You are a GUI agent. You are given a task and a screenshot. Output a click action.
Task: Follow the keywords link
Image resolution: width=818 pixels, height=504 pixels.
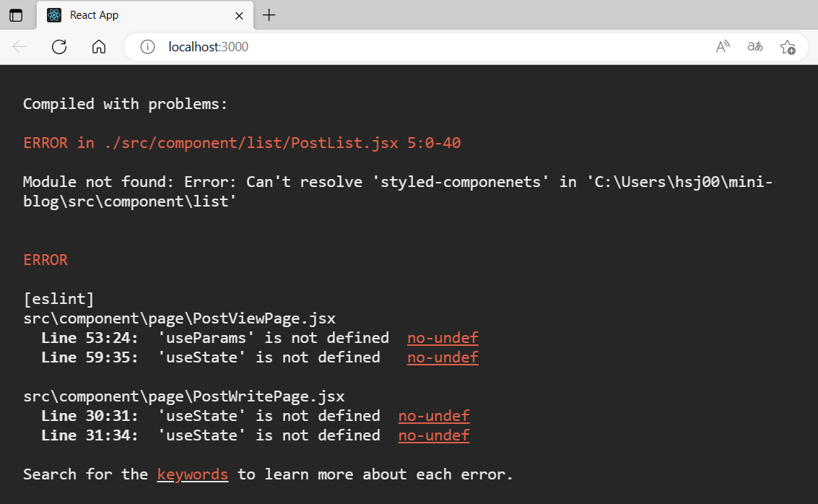coord(193,474)
